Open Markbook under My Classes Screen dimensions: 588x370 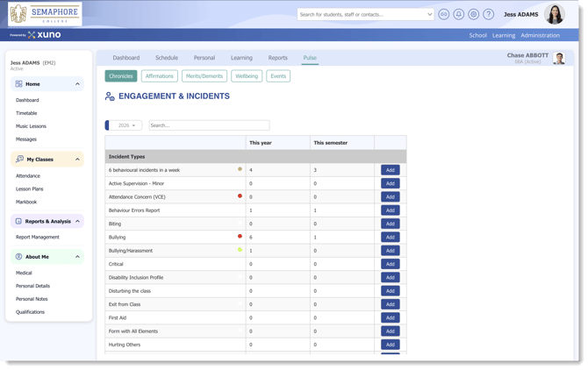pos(26,202)
